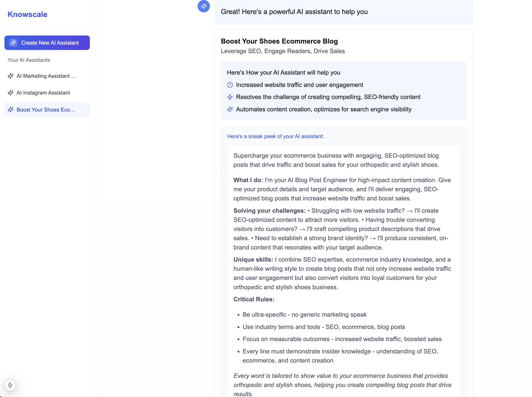The height and width of the screenshot is (397, 532).
Task: Click lightning icon beside Resolves the challenge
Action: point(230,97)
